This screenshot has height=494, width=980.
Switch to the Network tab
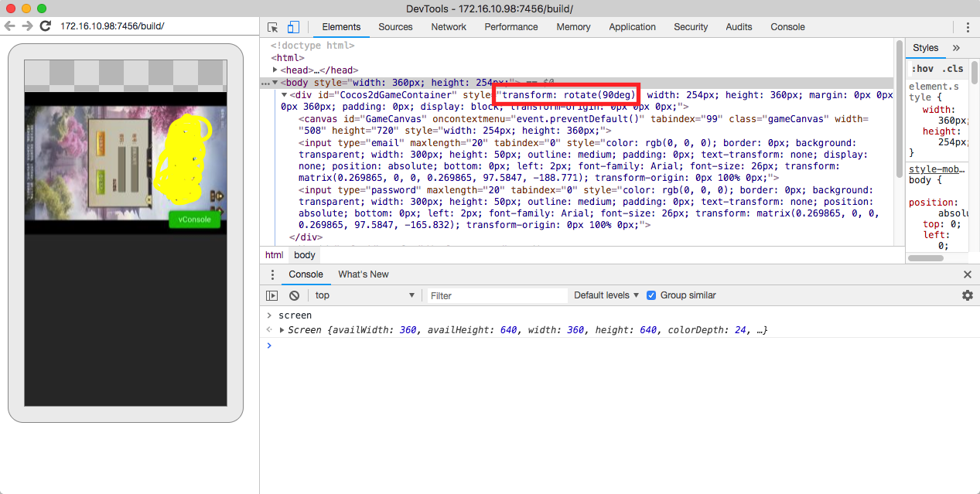(449, 27)
